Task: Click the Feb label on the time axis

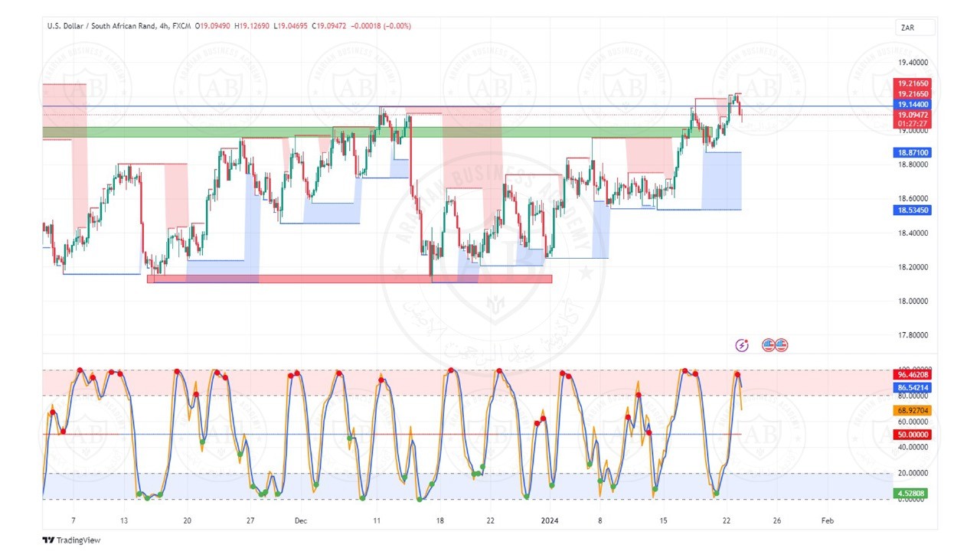Action: pyautogui.click(x=826, y=520)
